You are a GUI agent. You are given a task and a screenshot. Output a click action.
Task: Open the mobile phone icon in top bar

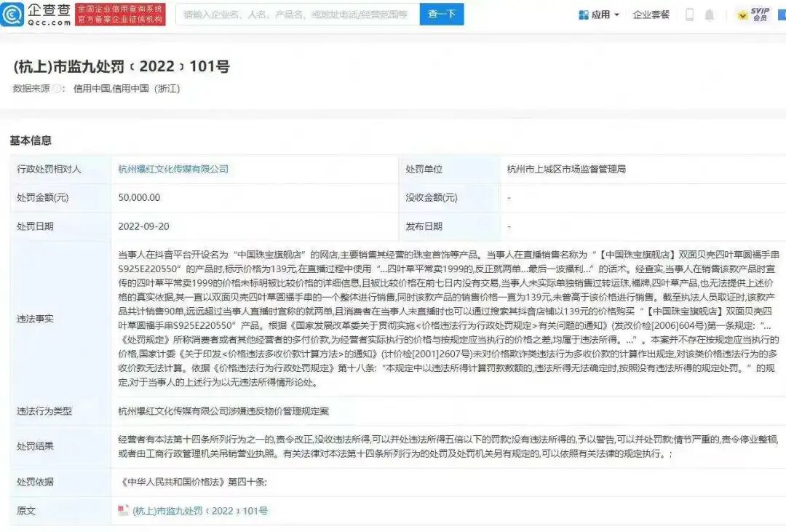click(x=690, y=15)
